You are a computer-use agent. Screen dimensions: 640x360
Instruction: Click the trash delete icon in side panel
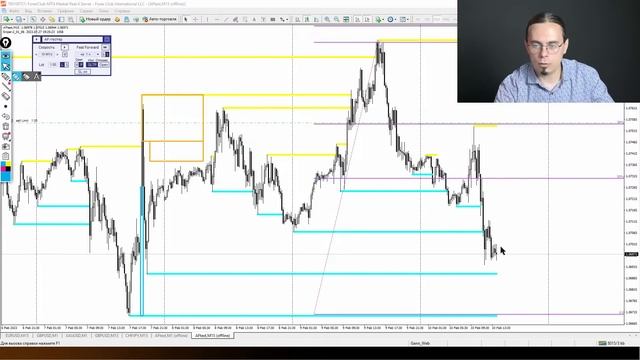pos(6,126)
